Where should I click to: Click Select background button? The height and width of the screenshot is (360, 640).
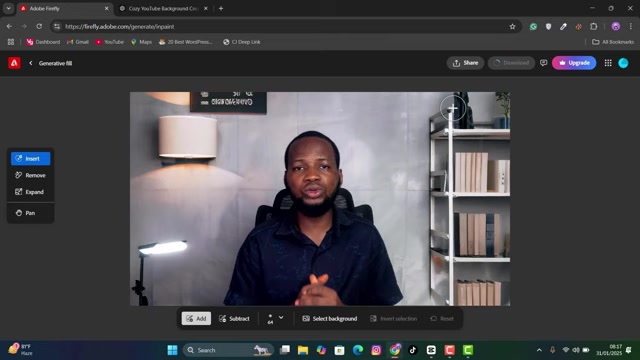pos(329,318)
